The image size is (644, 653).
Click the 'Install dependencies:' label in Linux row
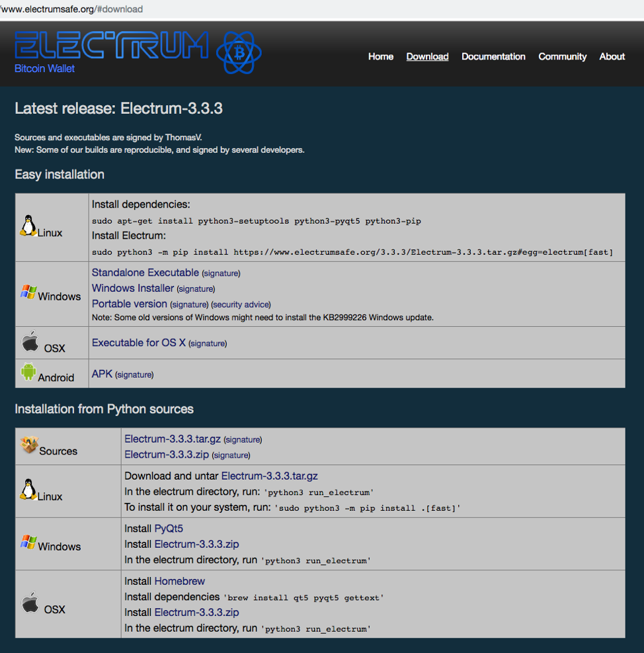click(x=141, y=204)
